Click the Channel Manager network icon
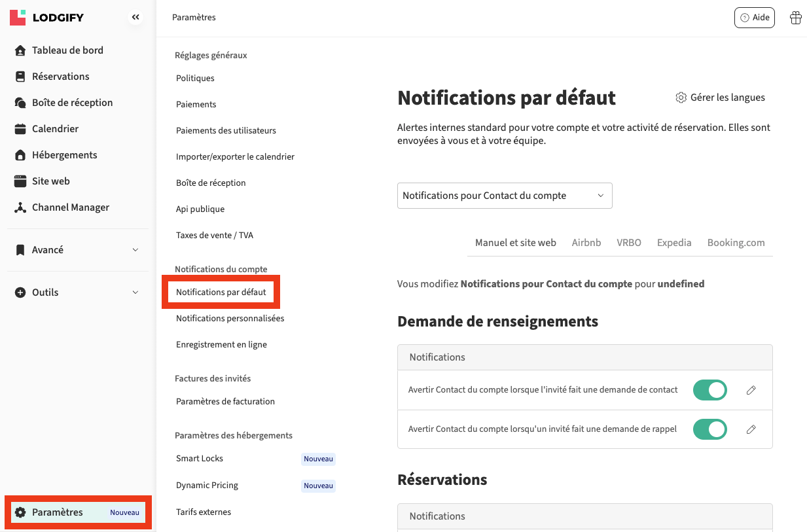 point(20,207)
